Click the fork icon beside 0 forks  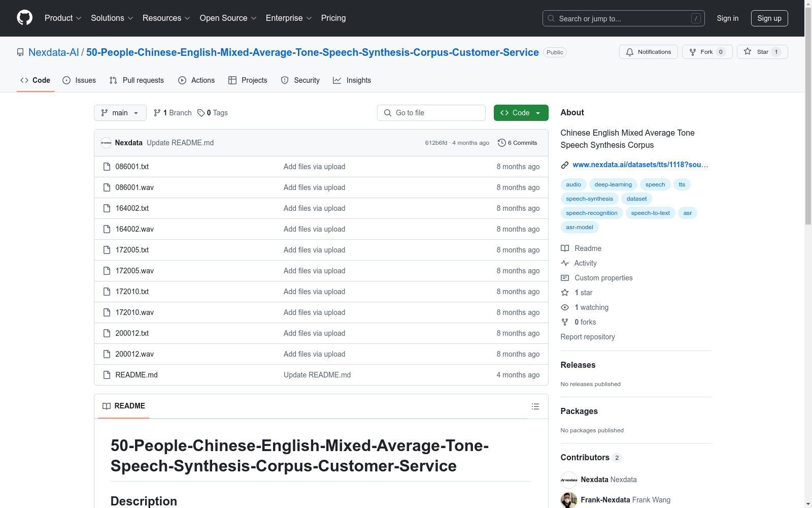(565, 322)
